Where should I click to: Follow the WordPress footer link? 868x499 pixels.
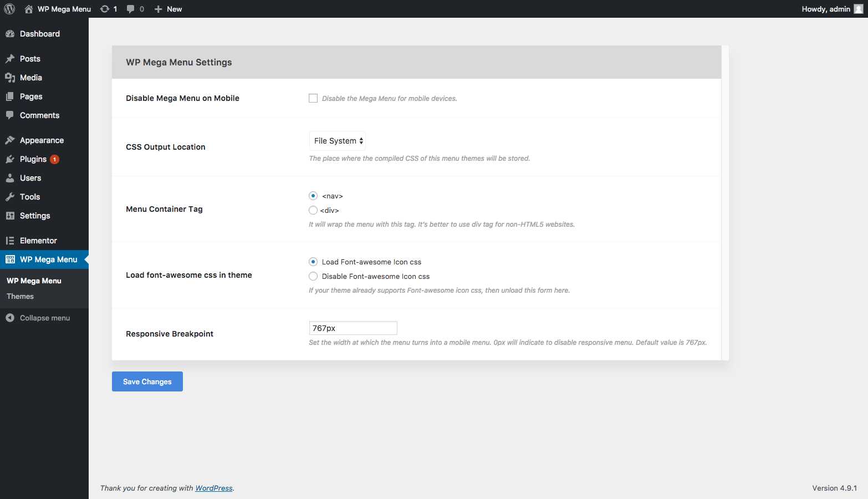[214, 488]
